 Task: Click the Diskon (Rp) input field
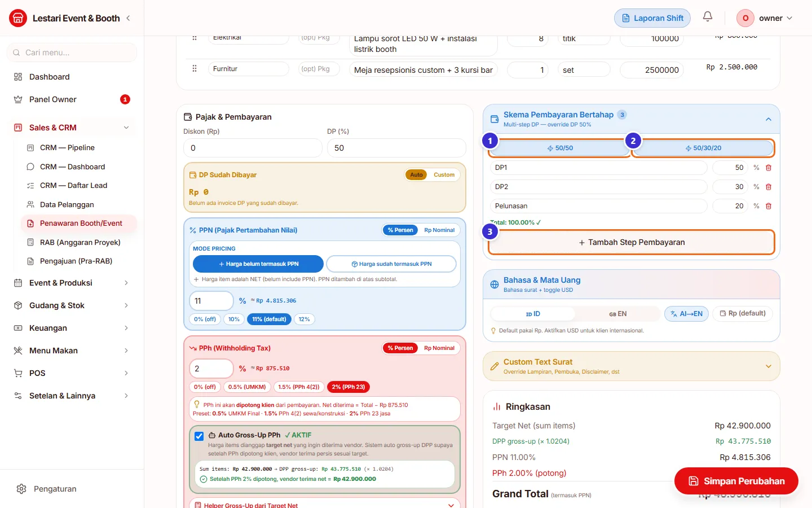pyautogui.click(x=253, y=148)
